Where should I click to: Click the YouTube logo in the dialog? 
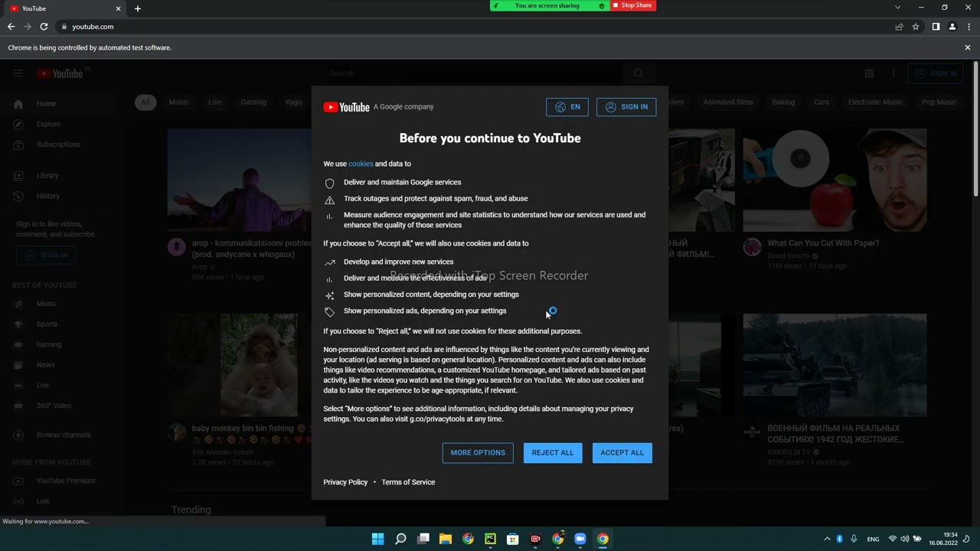pos(346,107)
